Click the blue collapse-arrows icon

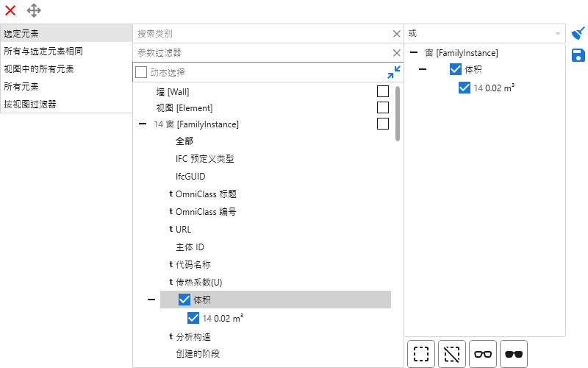394,72
